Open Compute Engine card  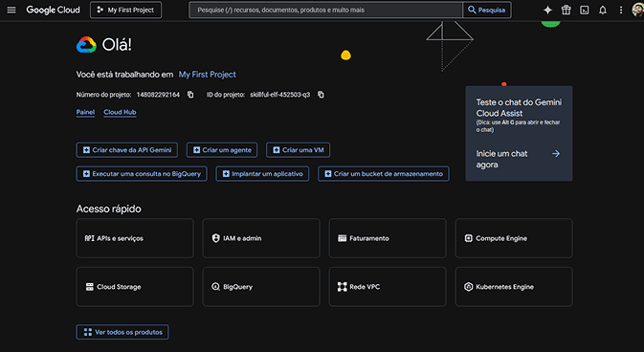click(514, 238)
